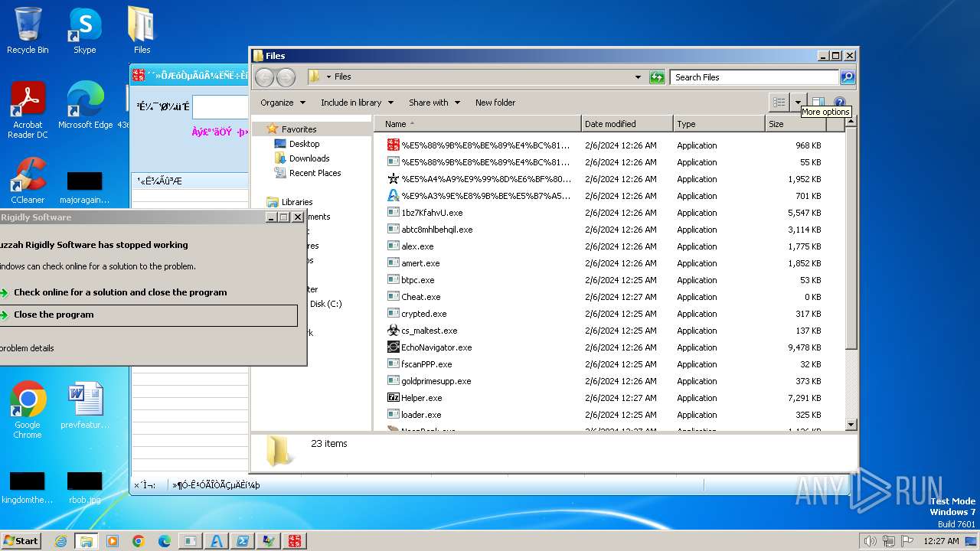The image size is (980, 551).
Task: Go back in Files explorer window
Action: pyautogui.click(x=264, y=77)
